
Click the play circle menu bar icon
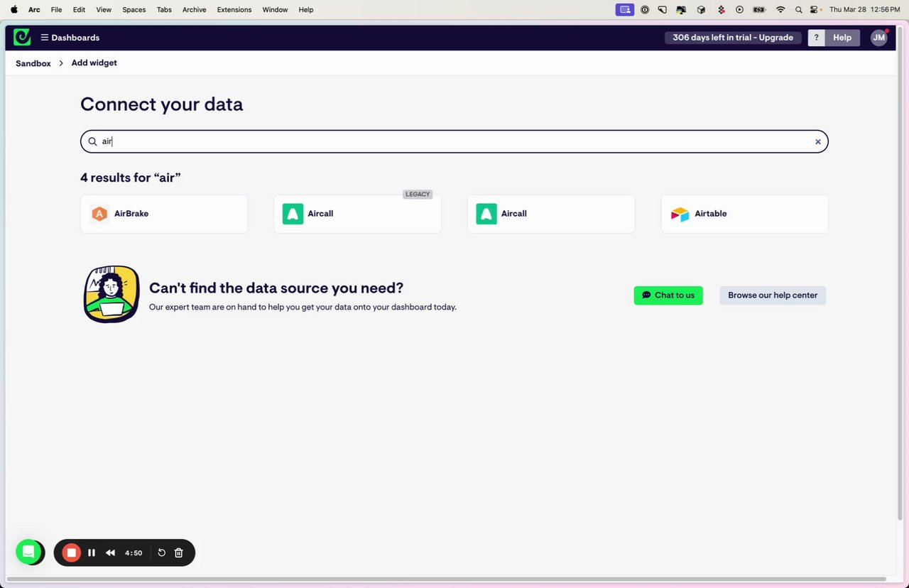coord(739,10)
